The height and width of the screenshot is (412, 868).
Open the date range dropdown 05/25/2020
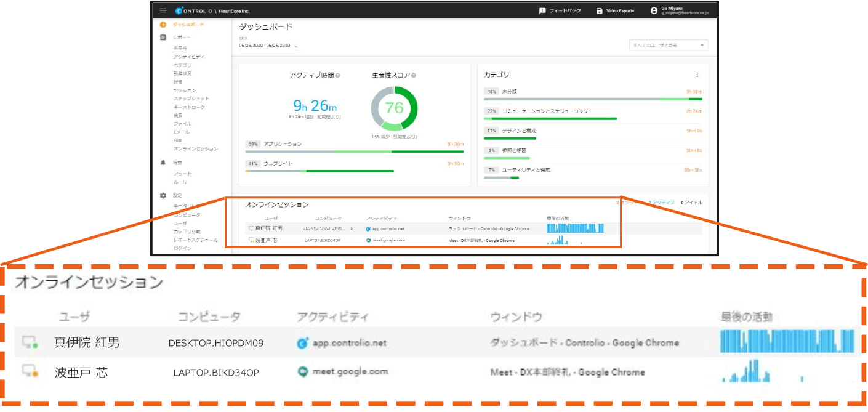[x=268, y=46]
